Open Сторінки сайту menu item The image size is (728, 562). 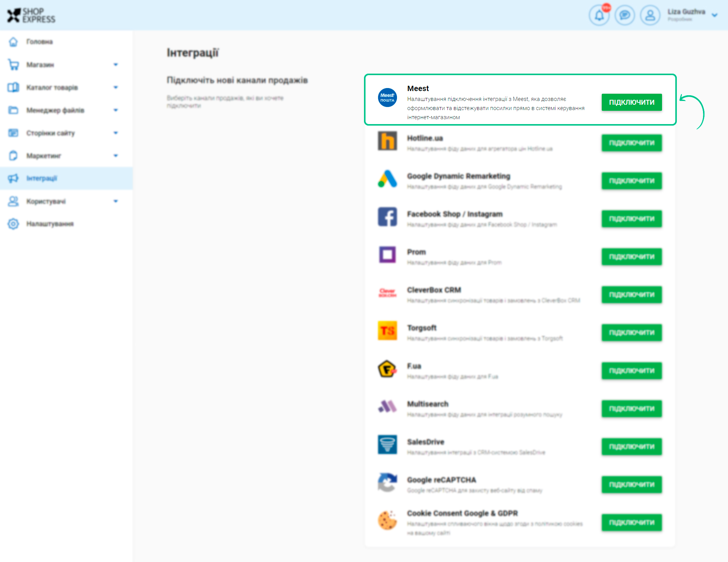coord(50,133)
